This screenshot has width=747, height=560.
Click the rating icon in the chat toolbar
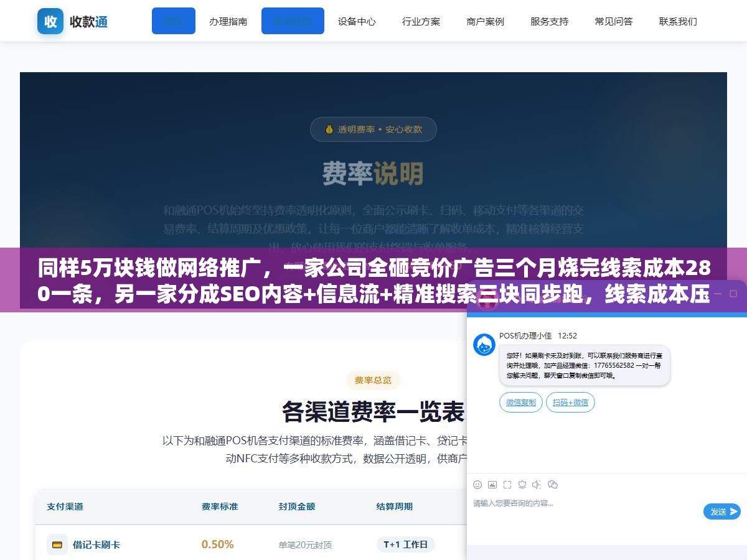522,485
